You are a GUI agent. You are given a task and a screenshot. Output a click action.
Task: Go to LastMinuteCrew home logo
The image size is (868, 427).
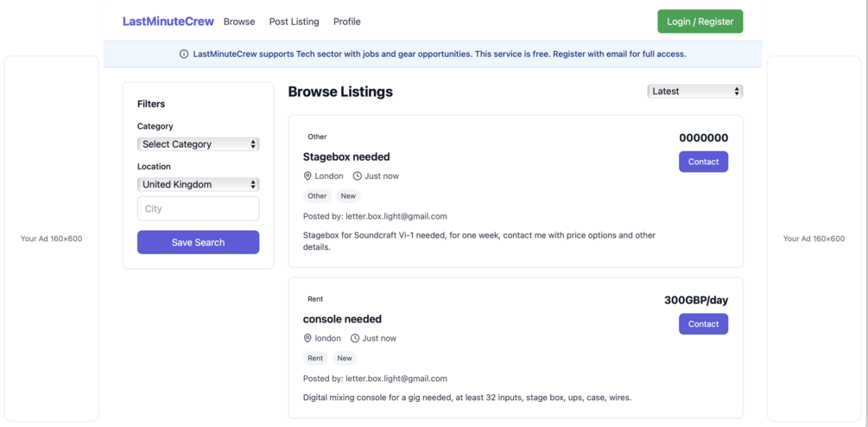coord(168,22)
